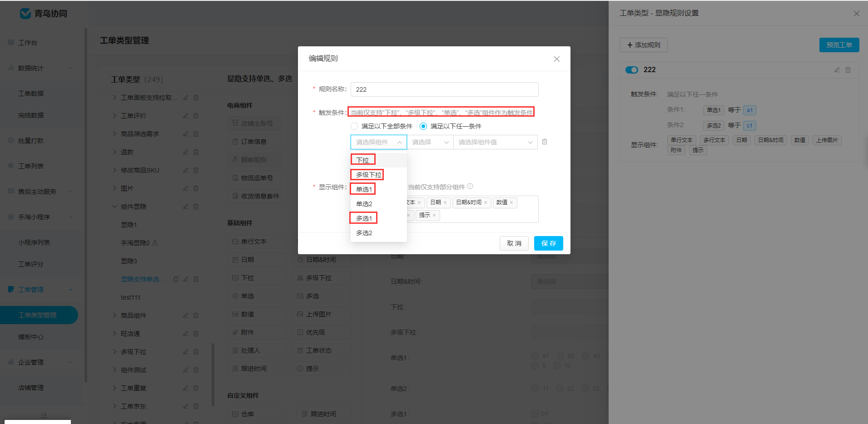
Task: Click the delete icon for 组件显隐 type
Action: [x=196, y=207]
